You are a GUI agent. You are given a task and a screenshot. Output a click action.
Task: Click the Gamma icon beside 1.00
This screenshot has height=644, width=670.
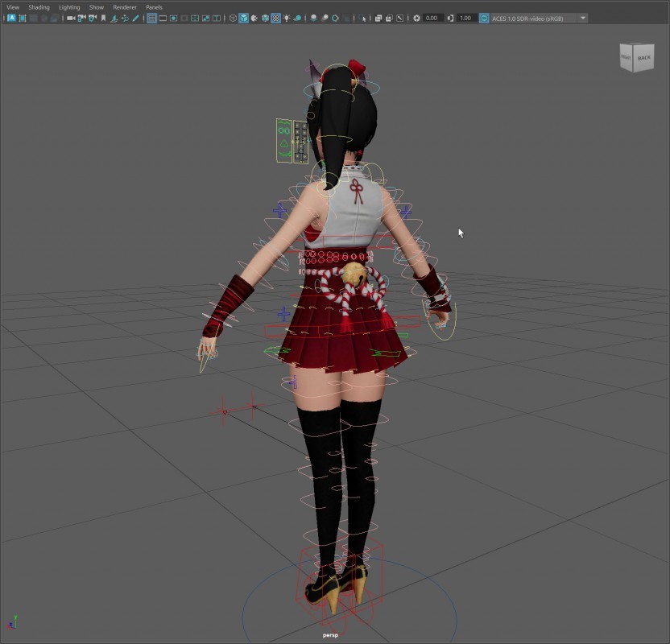point(450,18)
